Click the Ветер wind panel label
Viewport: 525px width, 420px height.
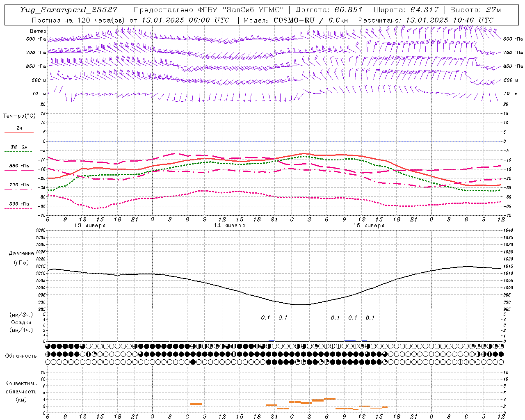[38, 31]
